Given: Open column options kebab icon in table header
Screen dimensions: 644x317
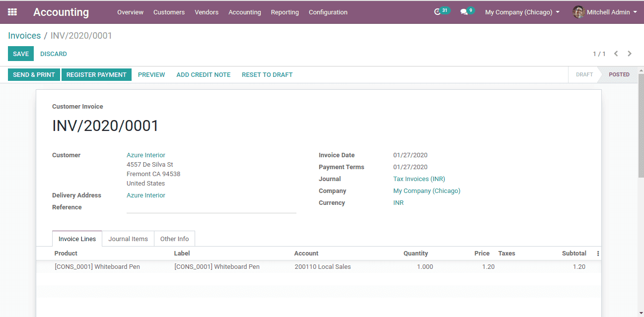Looking at the screenshot, I should click(598, 254).
